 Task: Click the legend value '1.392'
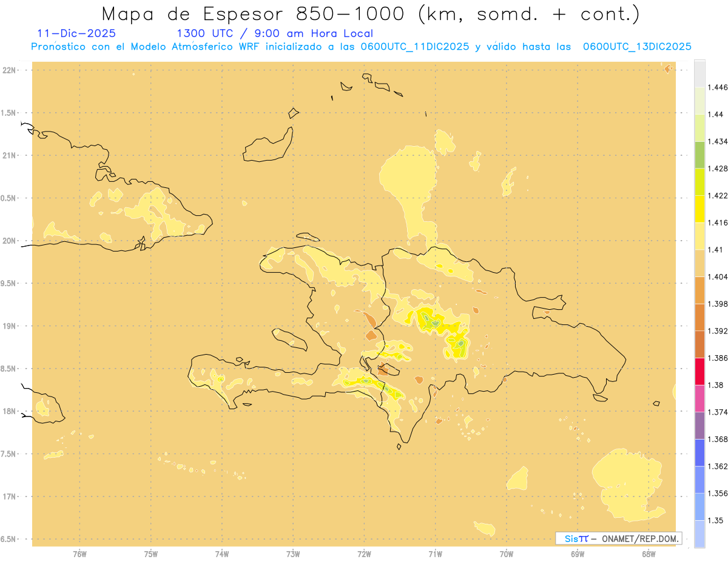(718, 331)
